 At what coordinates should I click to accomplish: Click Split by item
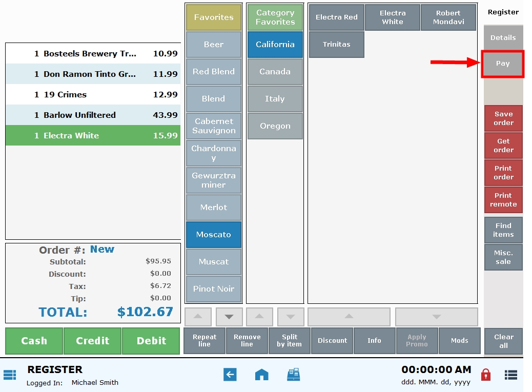(290, 340)
